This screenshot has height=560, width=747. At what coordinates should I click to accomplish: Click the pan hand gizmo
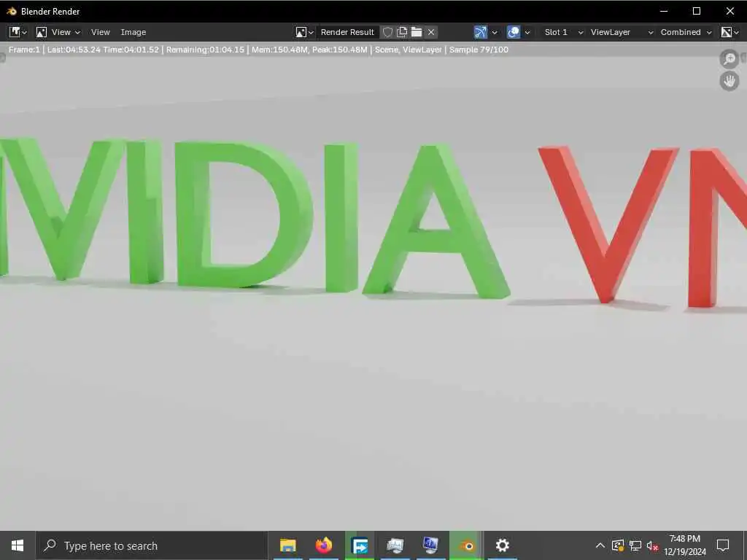pyautogui.click(x=729, y=81)
